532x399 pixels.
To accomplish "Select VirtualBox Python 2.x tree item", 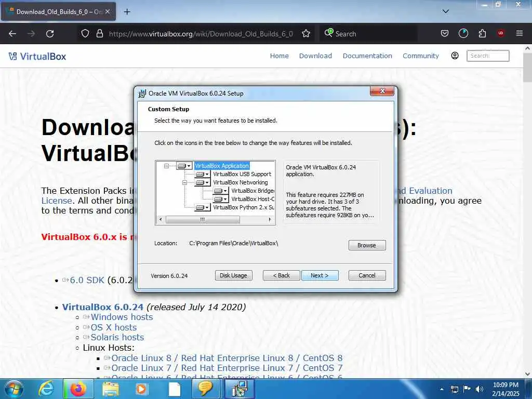I will click(244, 207).
